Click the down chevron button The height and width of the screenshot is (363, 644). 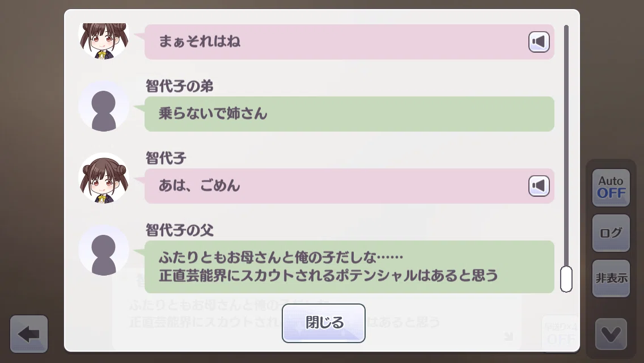point(611,334)
